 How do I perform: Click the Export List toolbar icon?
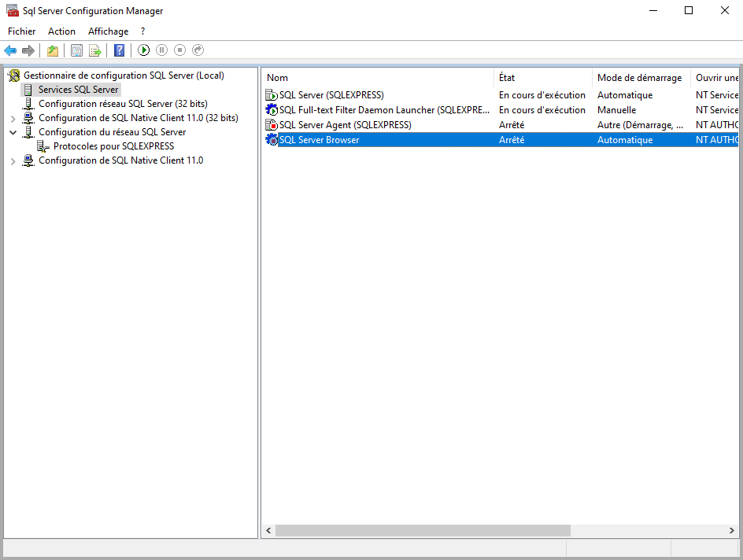pyautogui.click(x=94, y=50)
